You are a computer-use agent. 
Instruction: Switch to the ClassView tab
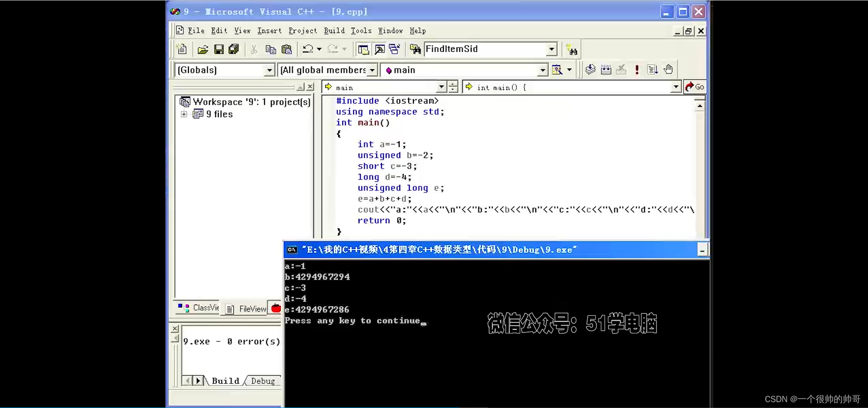[x=198, y=308]
